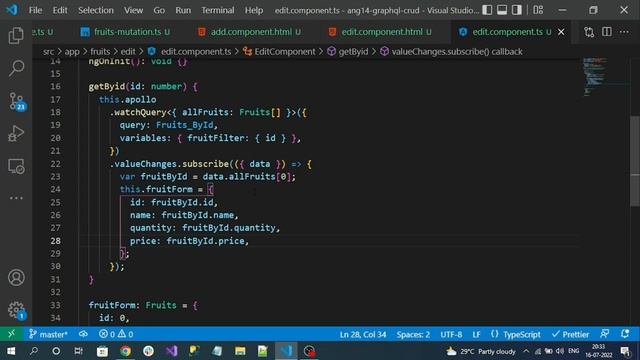Image resolution: width=640 pixels, height=360 pixels.
Task: Open the Accounts menu
Action: [x=16, y=278]
